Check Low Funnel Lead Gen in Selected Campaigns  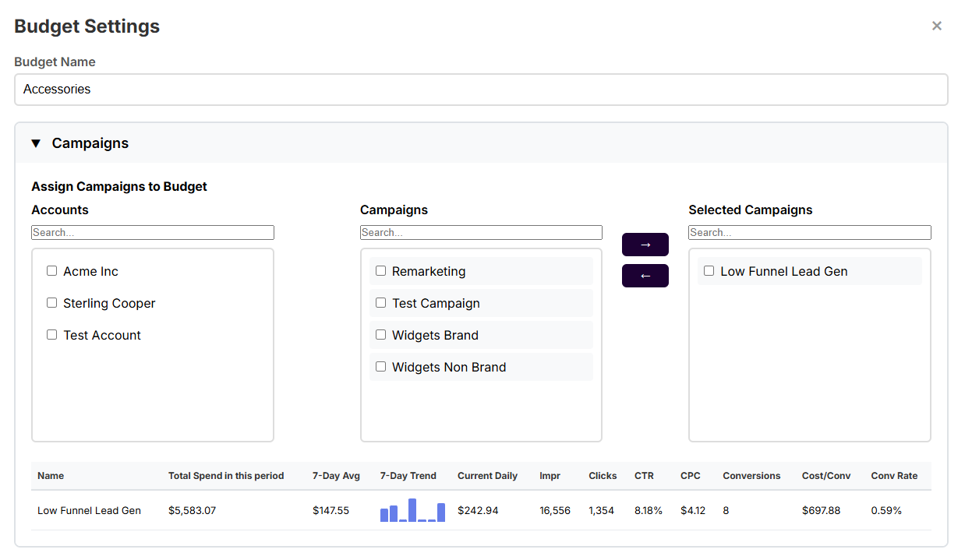[709, 270]
